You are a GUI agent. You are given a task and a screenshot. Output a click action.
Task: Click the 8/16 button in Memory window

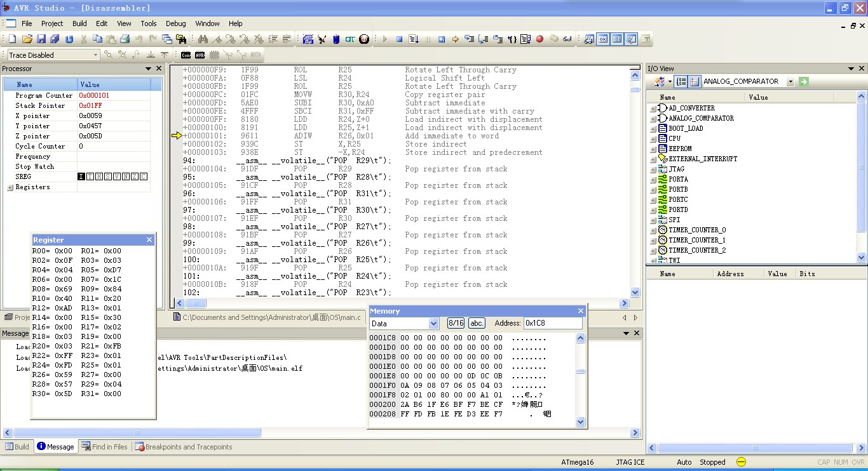coord(456,323)
